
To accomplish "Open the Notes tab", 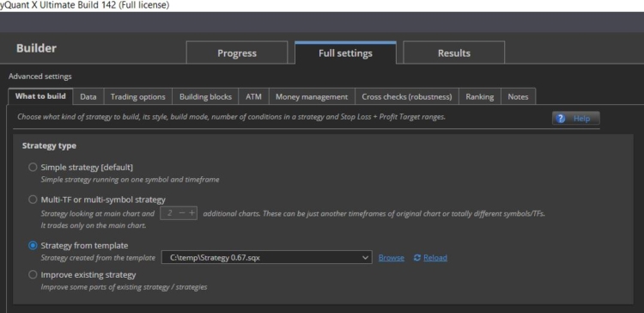I will coord(518,96).
